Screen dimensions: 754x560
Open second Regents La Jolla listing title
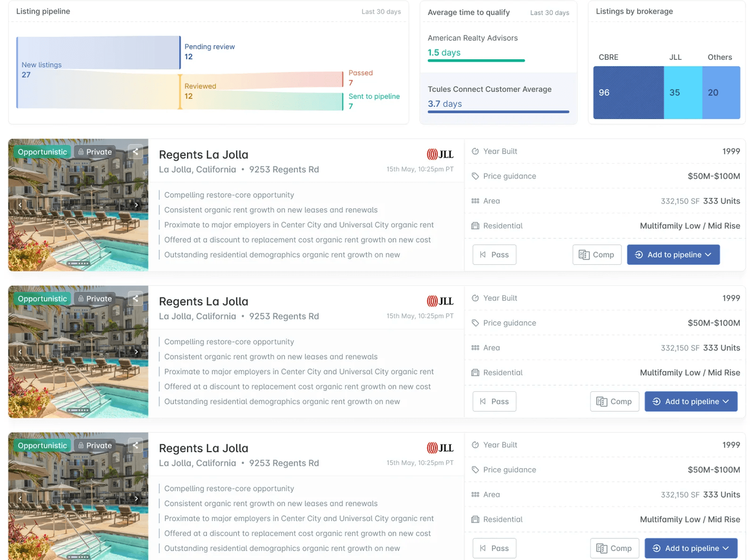(x=204, y=301)
